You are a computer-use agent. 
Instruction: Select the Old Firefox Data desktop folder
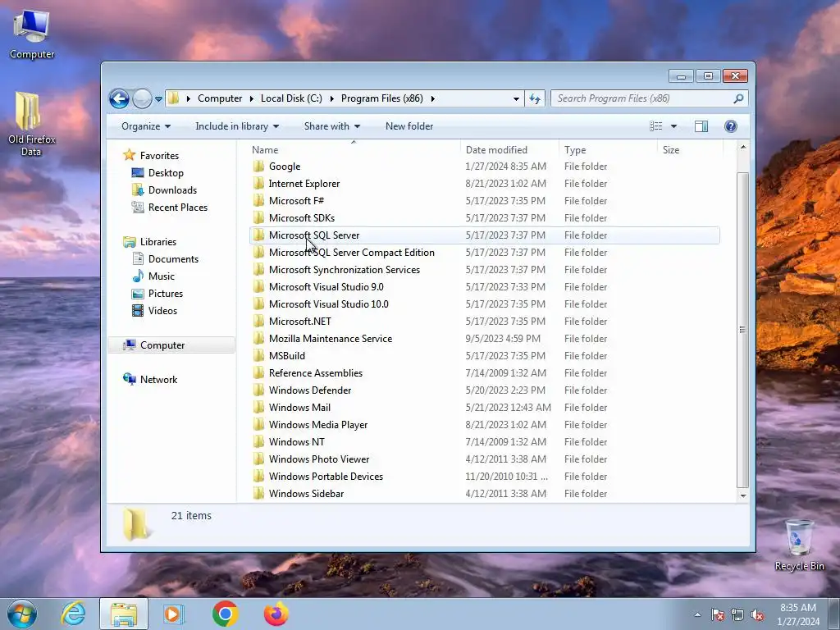(x=31, y=124)
